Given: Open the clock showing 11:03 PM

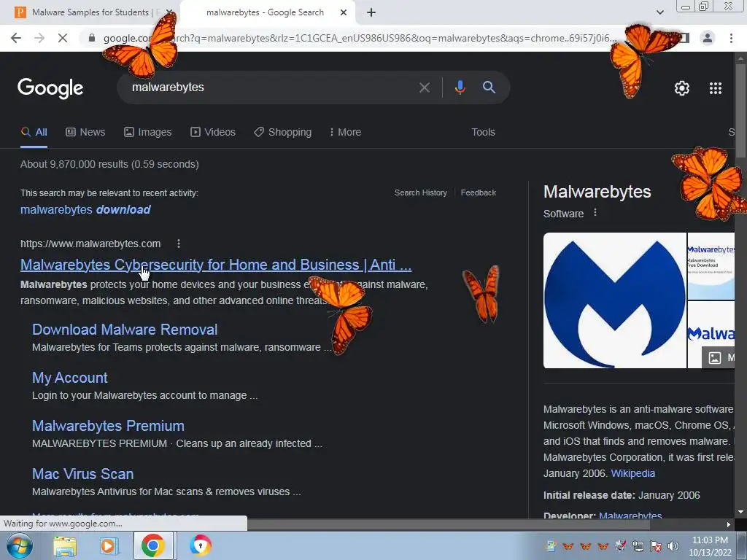Looking at the screenshot, I should 710,546.
